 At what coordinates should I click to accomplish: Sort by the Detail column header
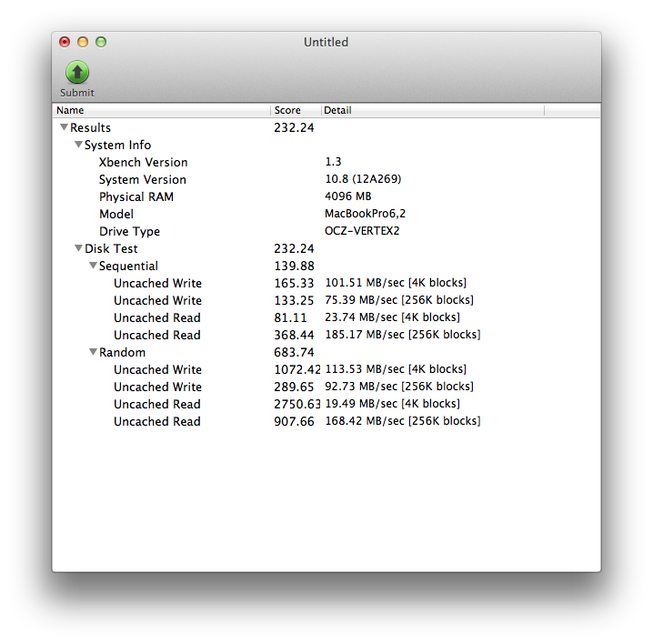(433, 110)
